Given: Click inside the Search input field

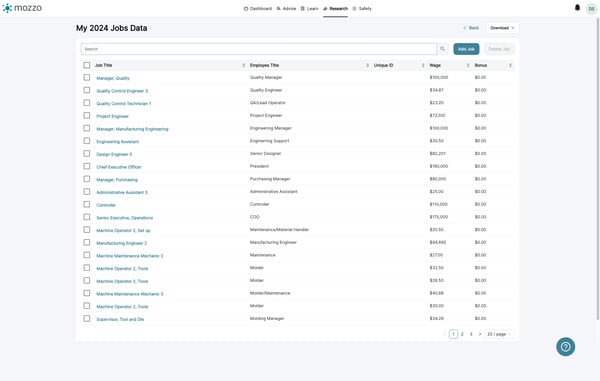Looking at the screenshot, I should pyautogui.click(x=259, y=49).
